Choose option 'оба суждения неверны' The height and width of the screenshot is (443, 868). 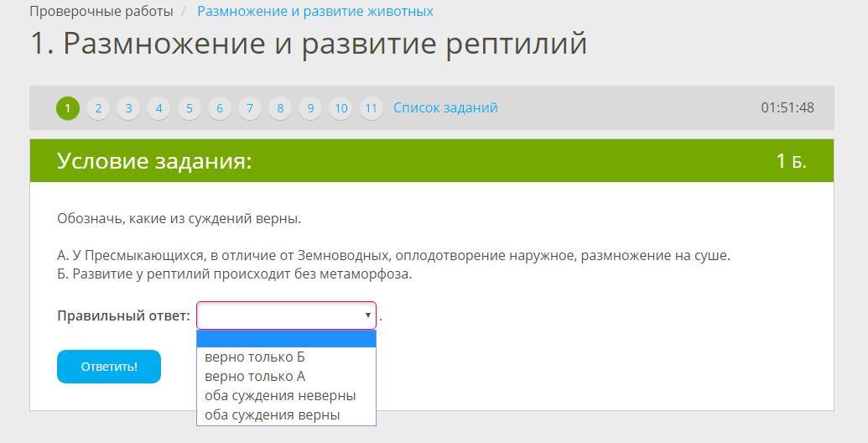pos(286,396)
